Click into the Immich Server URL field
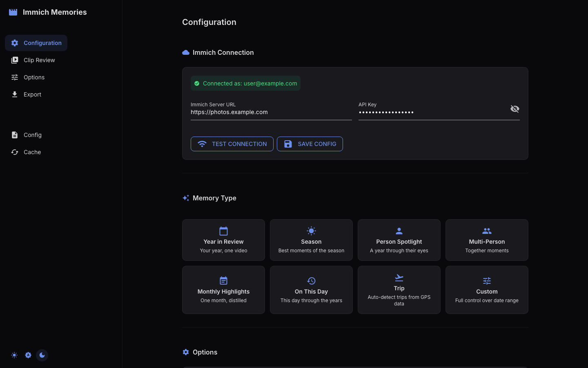This screenshot has height=368, width=588. pos(271,112)
